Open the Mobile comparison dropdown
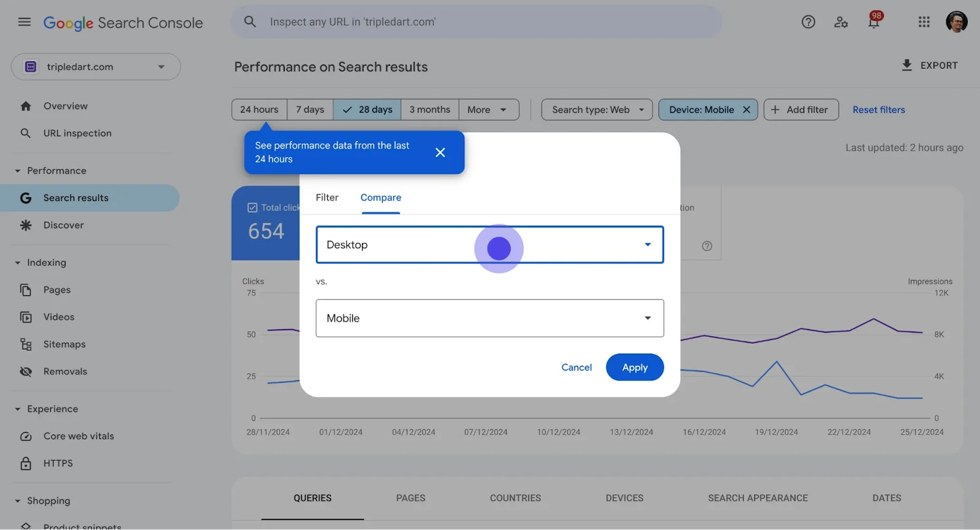This screenshot has width=980, height=530. (x=490, y=318)
